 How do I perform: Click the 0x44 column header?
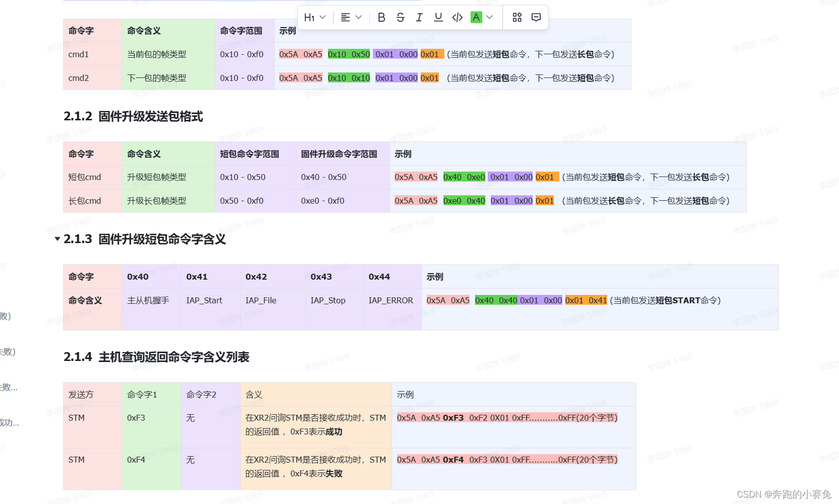(x=393, y=277)
